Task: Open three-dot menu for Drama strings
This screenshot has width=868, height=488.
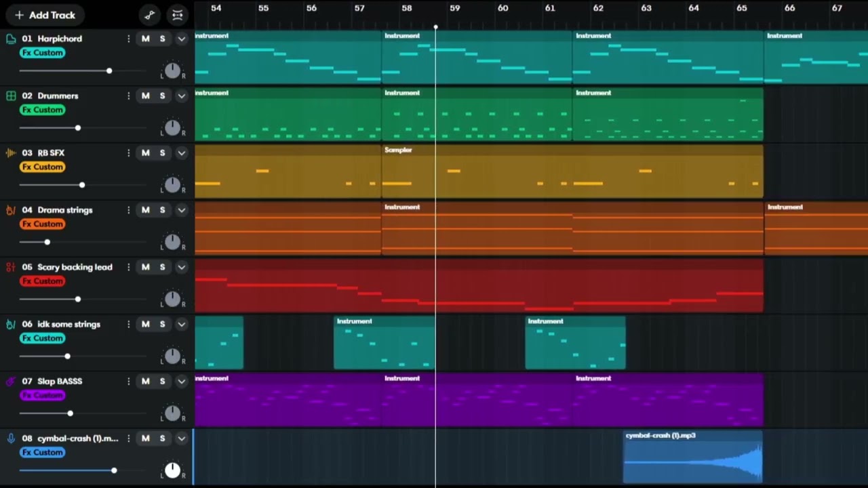Action: click(x=128, y=210)
